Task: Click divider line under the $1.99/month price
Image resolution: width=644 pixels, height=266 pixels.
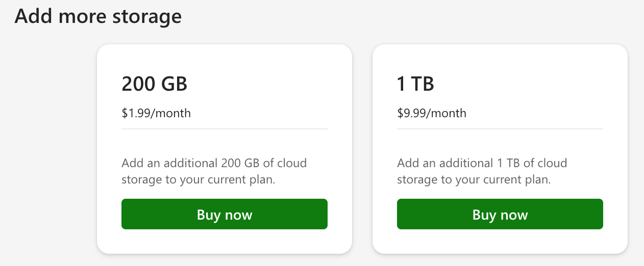Action: coord(225,129)
